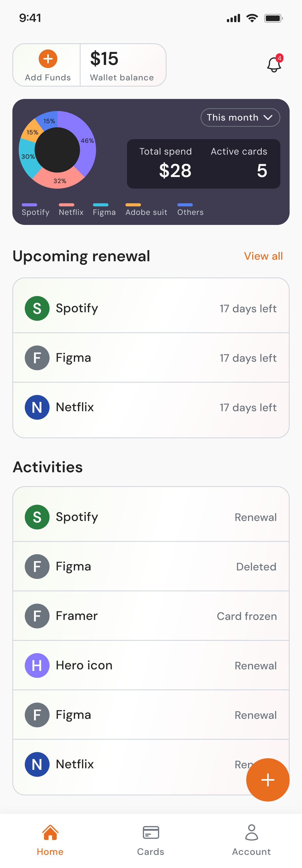
Task: Open notifications via the bell icon
Action: [x=274, y=64]
